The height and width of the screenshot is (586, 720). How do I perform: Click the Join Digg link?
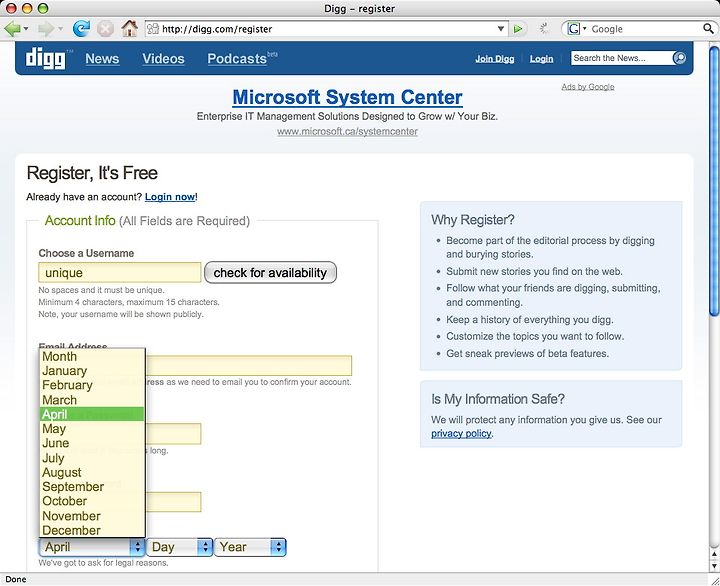click(x=495, y=59)
